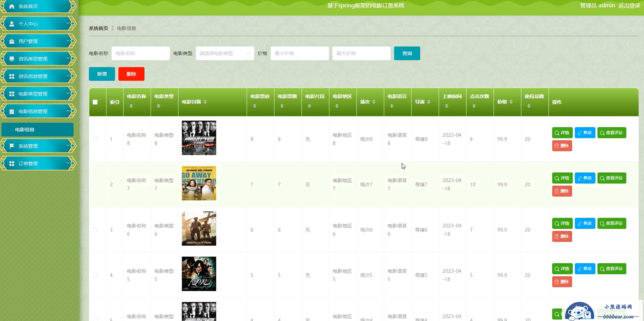Check the row 4 checkbox for 电影名称5
644x321 pixels.
pos(95,275)
